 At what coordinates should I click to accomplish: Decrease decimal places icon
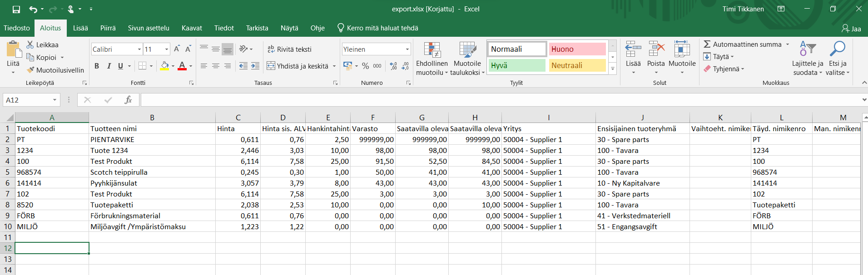[405, 66]
